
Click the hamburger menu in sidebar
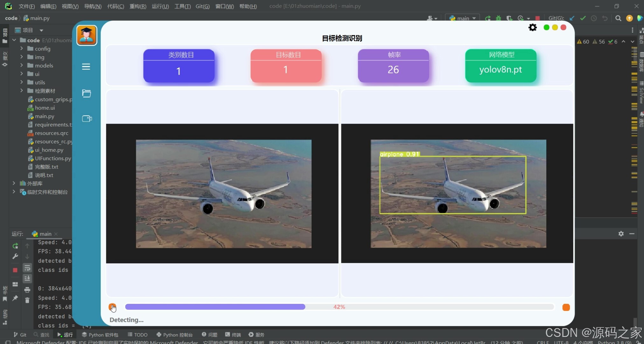(86, 67)
